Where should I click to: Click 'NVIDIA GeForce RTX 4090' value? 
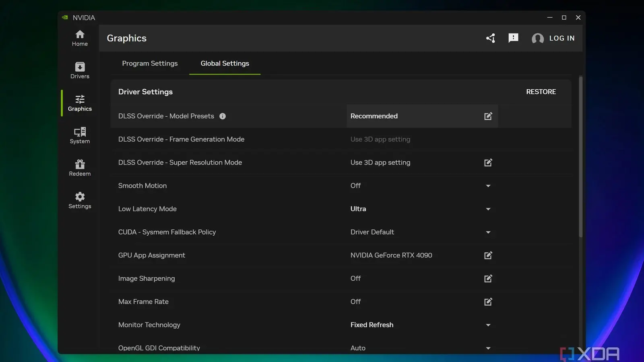[x=391, y=255]
